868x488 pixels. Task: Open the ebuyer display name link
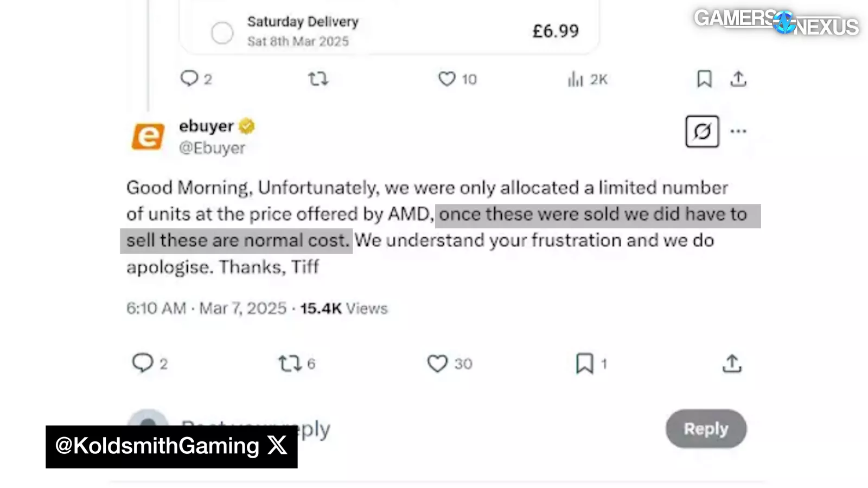tap(206, 126)
